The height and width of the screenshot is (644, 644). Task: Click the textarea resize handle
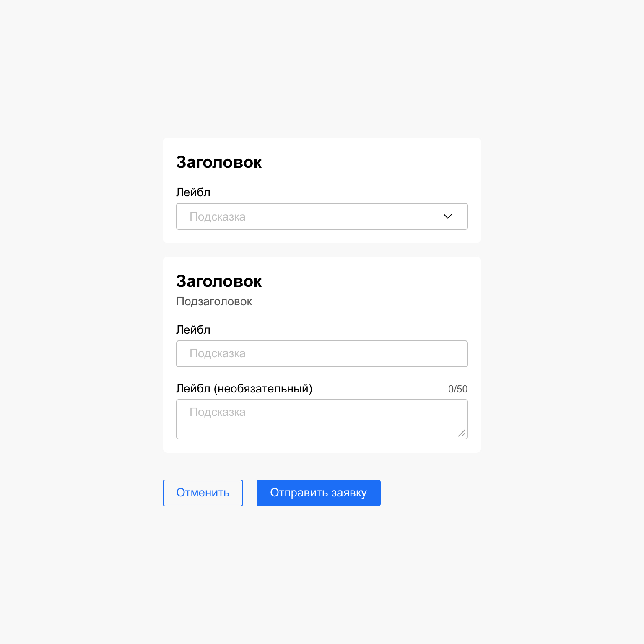462,434
